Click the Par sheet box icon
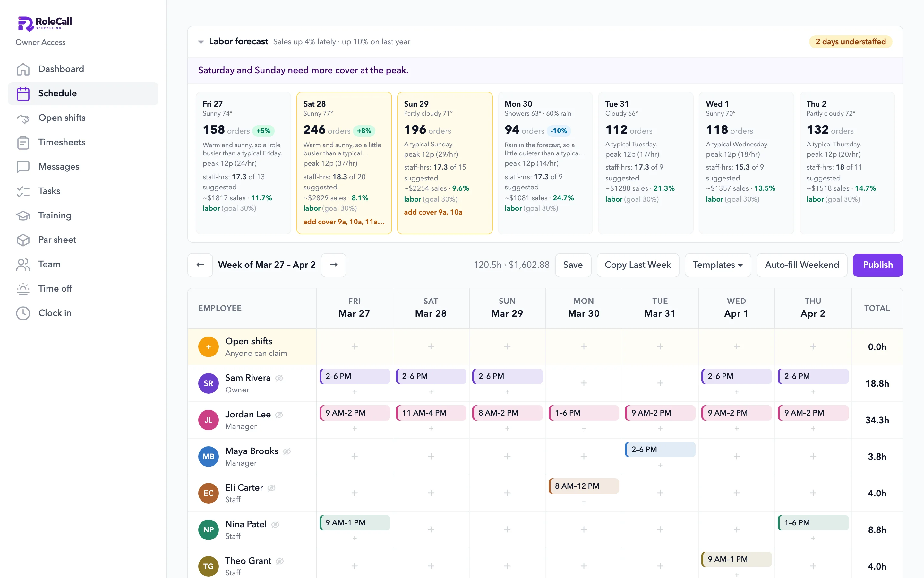 (23, 240)
